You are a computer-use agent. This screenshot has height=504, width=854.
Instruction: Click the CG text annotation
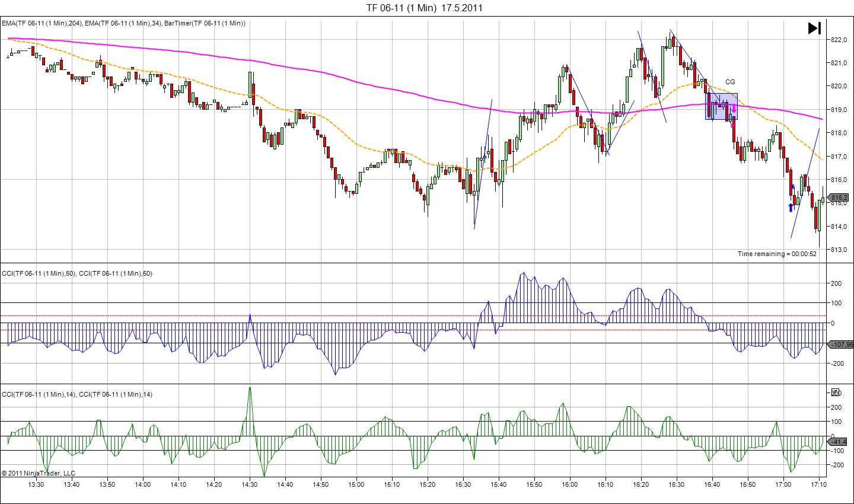730,82
